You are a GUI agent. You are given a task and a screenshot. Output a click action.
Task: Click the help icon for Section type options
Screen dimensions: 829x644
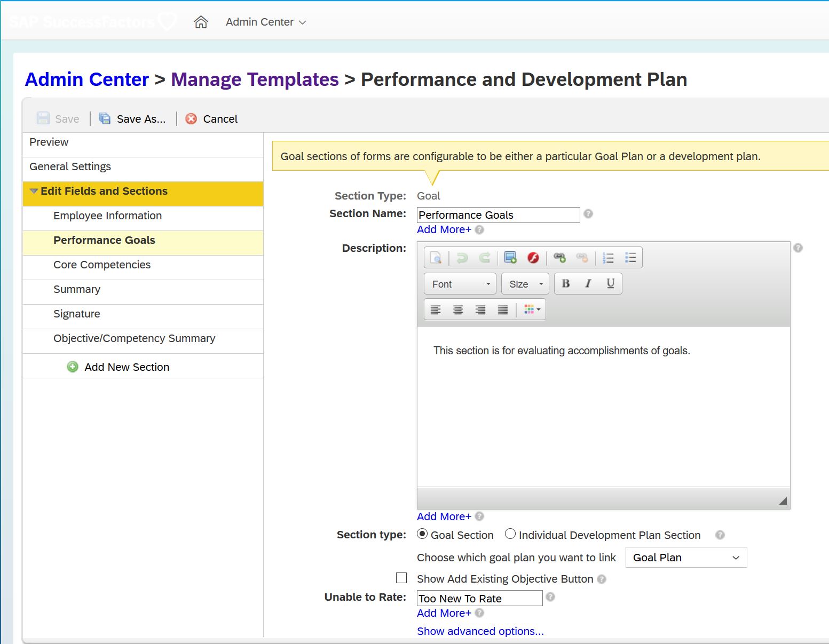pyautogui.click(x=720, y=535)
